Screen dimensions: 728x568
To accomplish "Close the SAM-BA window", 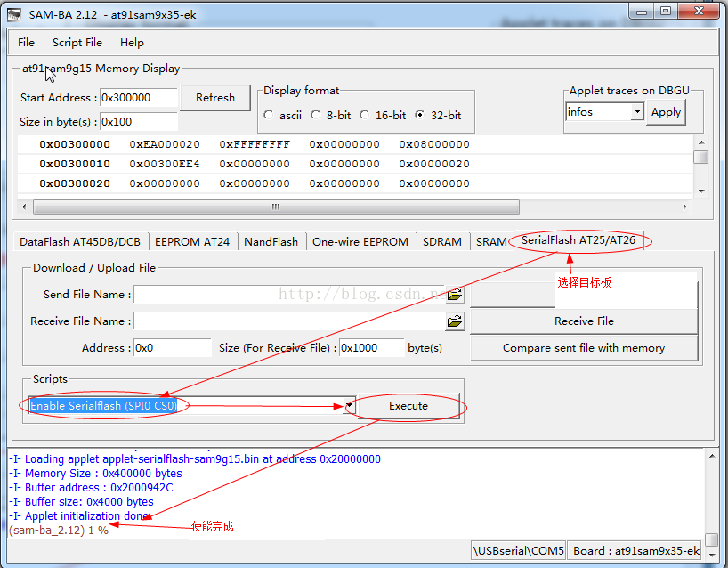I will pyautogui.click(x=700, y=12).
